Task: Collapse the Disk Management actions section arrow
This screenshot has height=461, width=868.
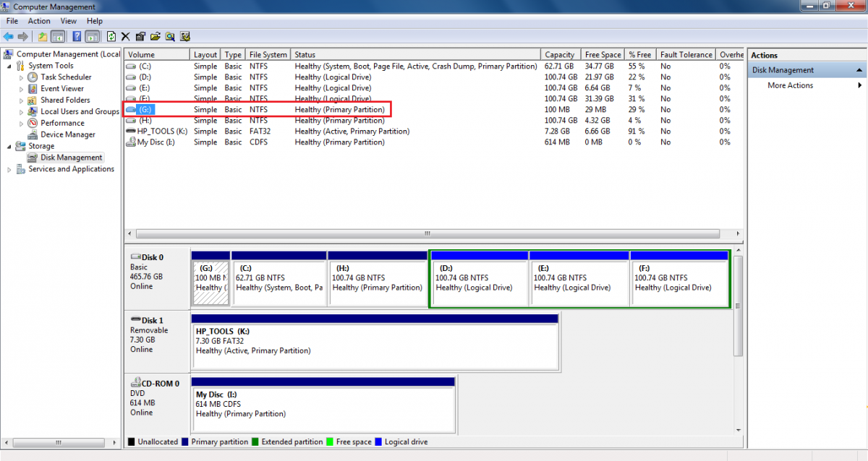Action: tap(859, 70)
